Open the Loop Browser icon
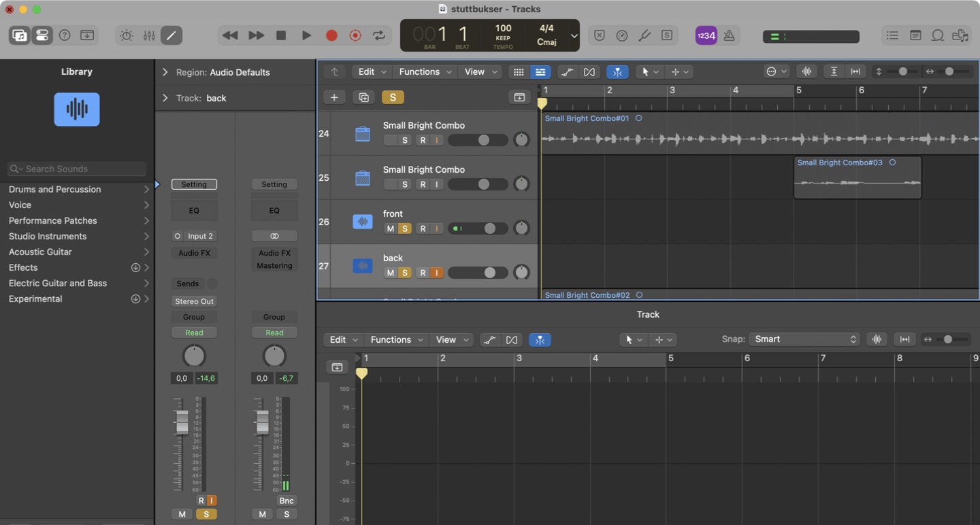Screen dimensions: 980x525 coord(937,35)
